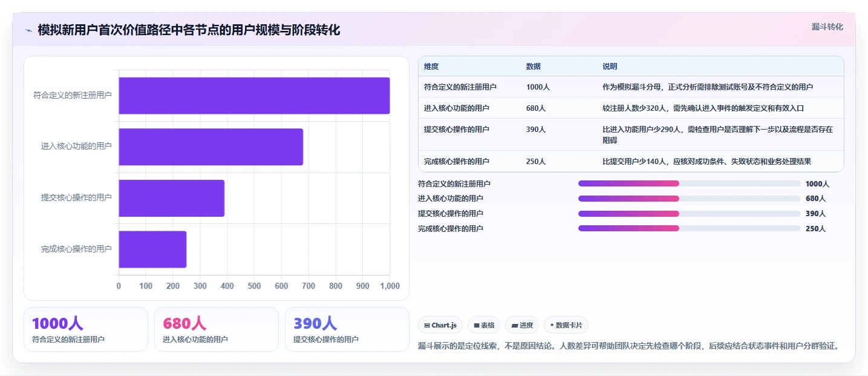Click progress bar for 完成核心操作的用户

tap(690, 228)
